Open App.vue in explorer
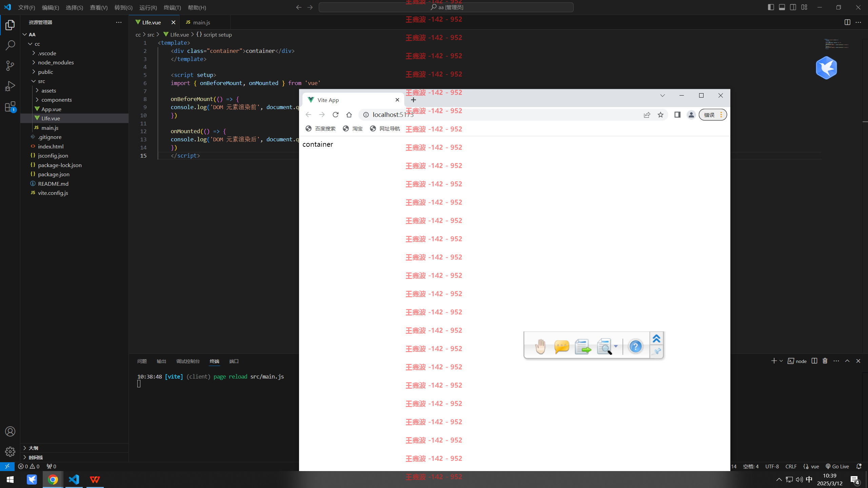 (74, 109)
